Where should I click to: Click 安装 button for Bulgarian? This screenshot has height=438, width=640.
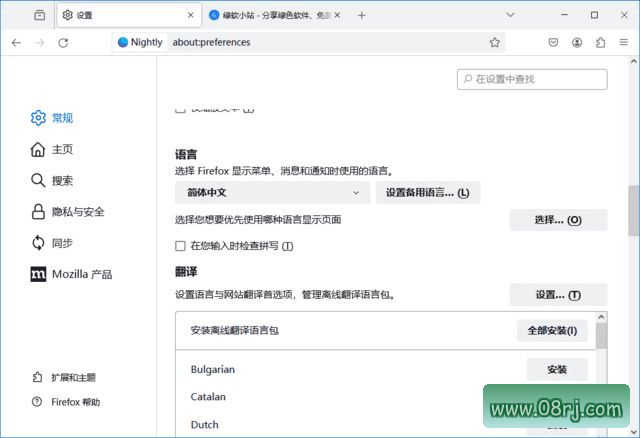click(x=557, y=369)
